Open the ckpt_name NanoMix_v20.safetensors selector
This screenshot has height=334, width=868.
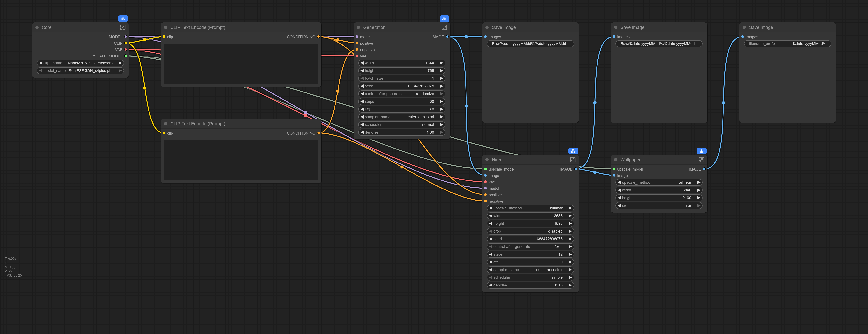point(80,63)
